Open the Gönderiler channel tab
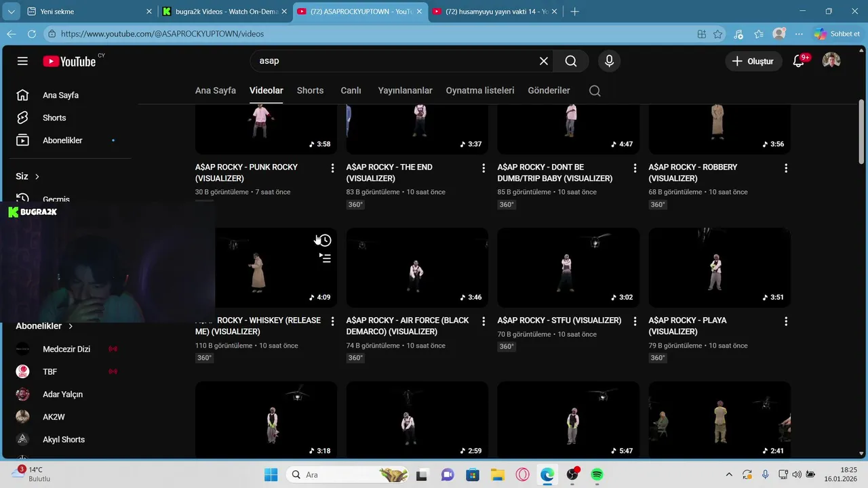This screenshot has width=868, height=488. (x=549, y=91)
